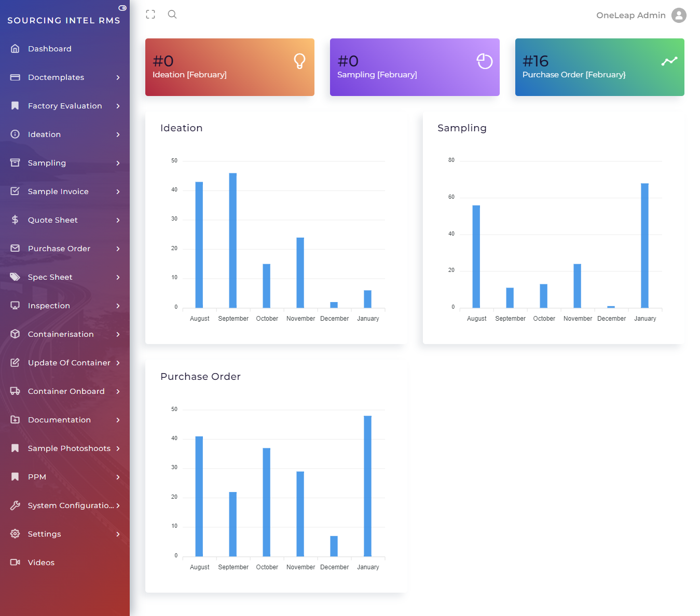The image size is (700, 616).
Task: Expand the Factory Evaluation submenu chevron
Action: coord(118,106)
